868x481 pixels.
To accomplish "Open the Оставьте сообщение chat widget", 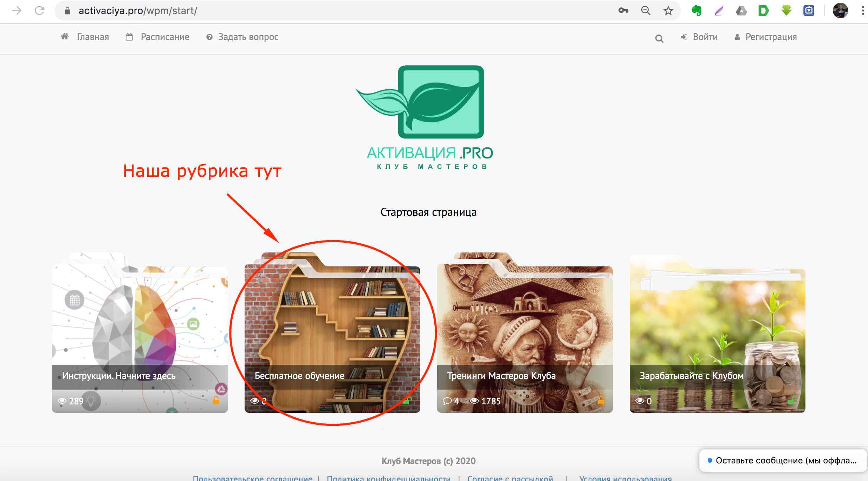I will (x=783, y=461).
